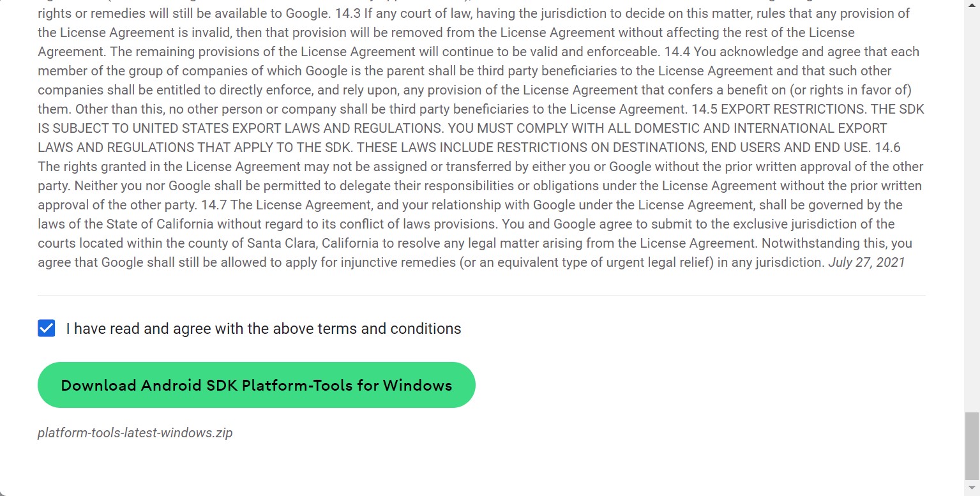This screenshot has height=496, width=980.
Task: Click the 'July 27, 2021' date text
Action: (866, 262)
